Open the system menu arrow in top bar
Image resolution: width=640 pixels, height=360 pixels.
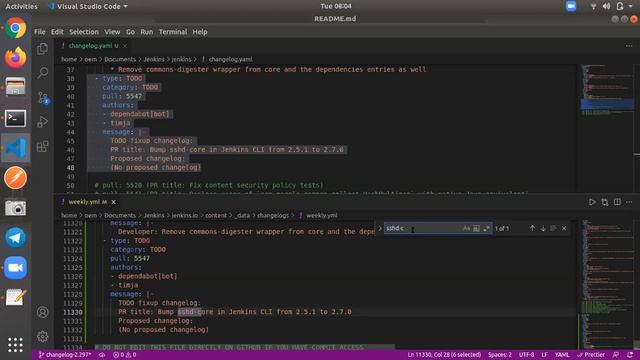[631, 6]
